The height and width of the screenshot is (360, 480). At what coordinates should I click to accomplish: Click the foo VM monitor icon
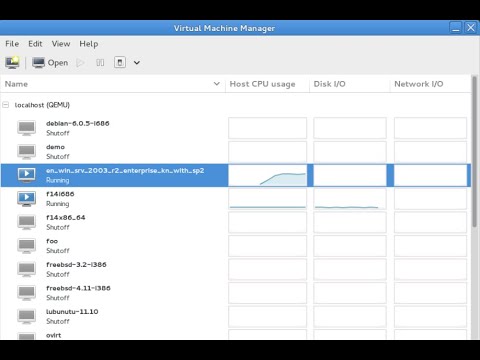click(x=27, y=246)
